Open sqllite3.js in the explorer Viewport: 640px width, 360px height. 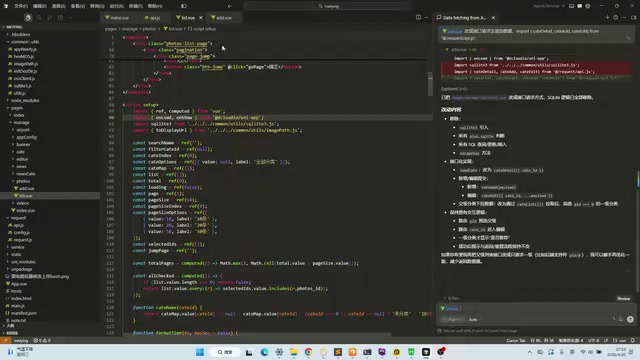pos(22,86)
